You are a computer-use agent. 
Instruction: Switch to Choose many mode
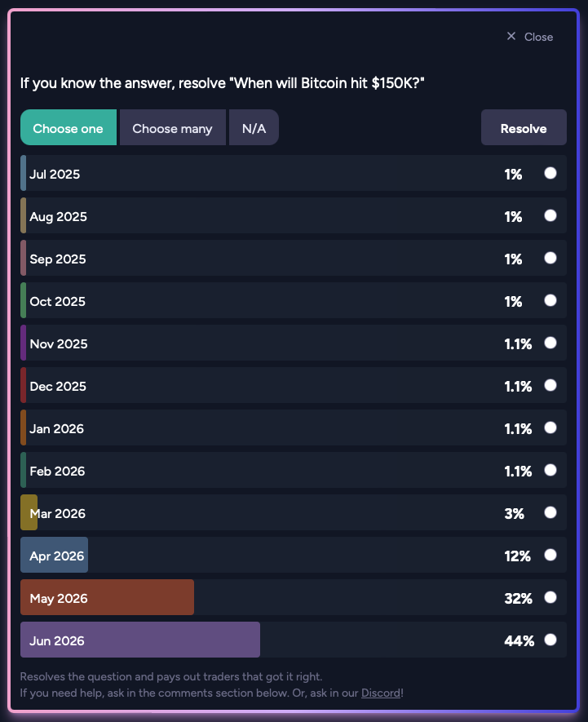172,128
